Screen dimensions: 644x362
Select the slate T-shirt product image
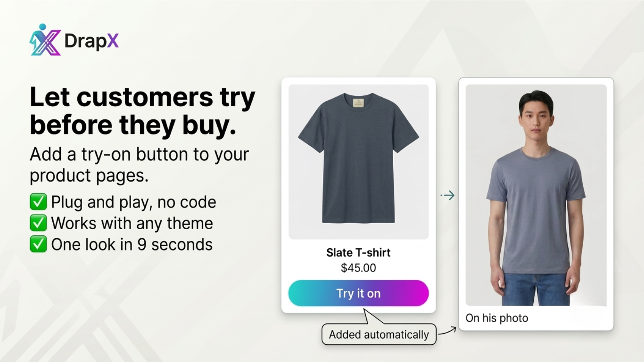pyautogui.click(x=358, y=162)
